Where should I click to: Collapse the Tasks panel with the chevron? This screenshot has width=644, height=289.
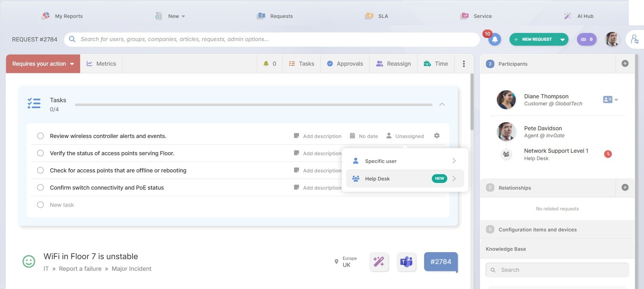[442, 104]
